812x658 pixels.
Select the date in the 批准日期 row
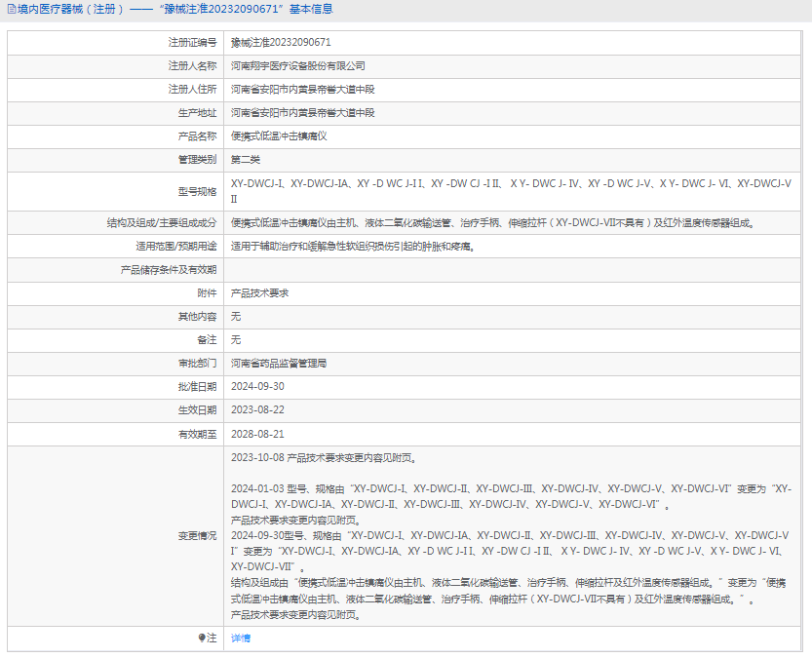coord(257,387)
